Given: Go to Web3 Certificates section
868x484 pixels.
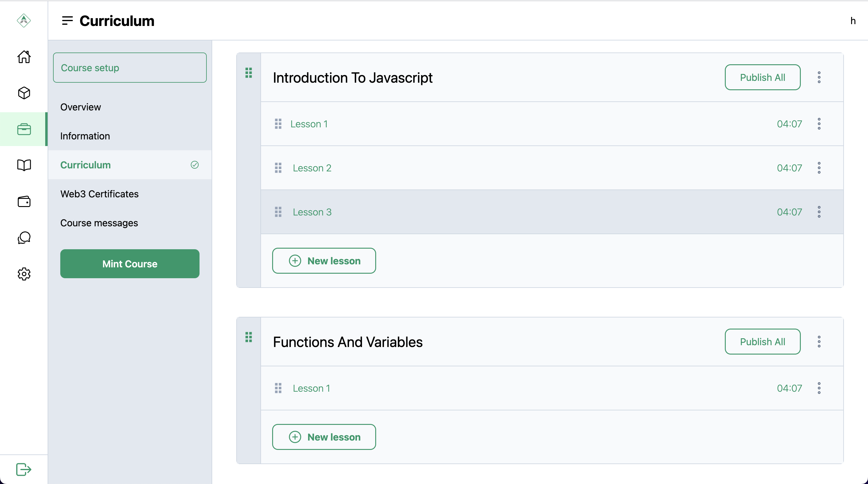Looking at the screenshot, I should pyautogui.click(x=99, y=194).
